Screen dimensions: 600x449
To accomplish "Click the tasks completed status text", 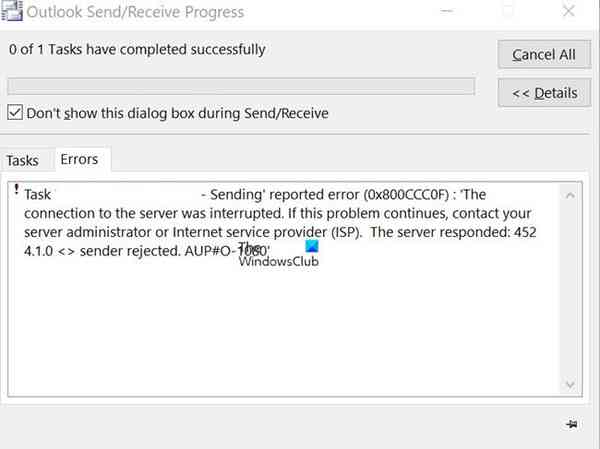I will [x=137, y=49].
